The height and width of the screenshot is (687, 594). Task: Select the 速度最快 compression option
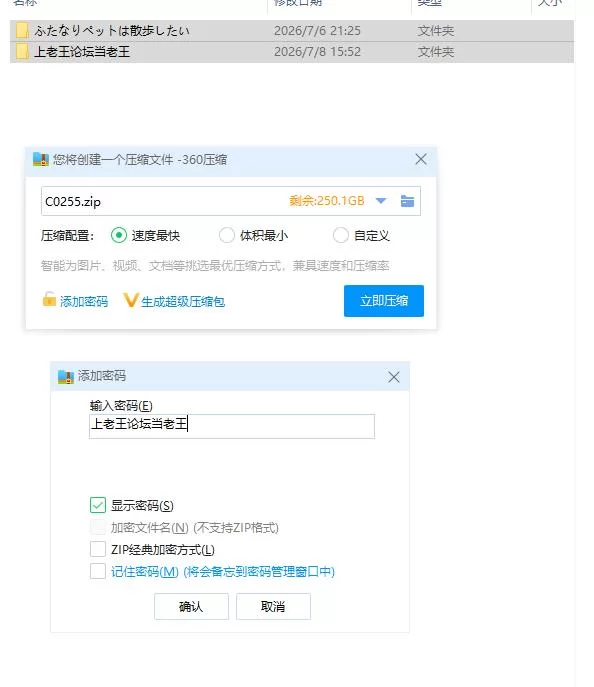click(119, 235)
